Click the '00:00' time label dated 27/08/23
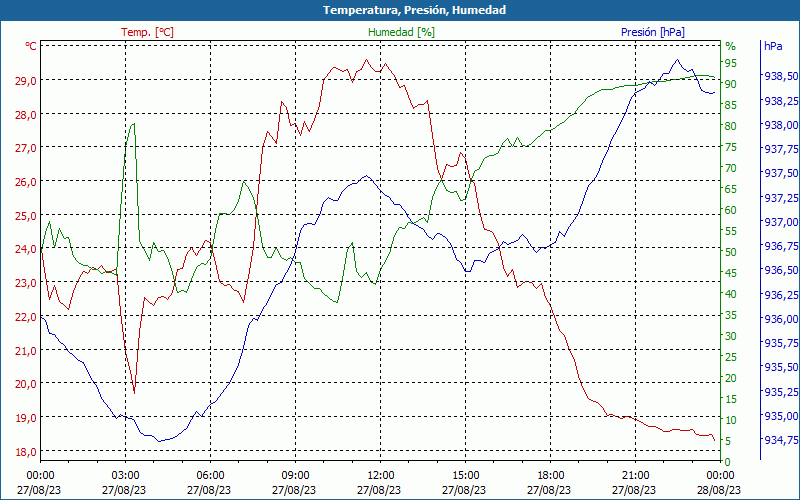This screenshot has height=500, width=800. (40, 476)
